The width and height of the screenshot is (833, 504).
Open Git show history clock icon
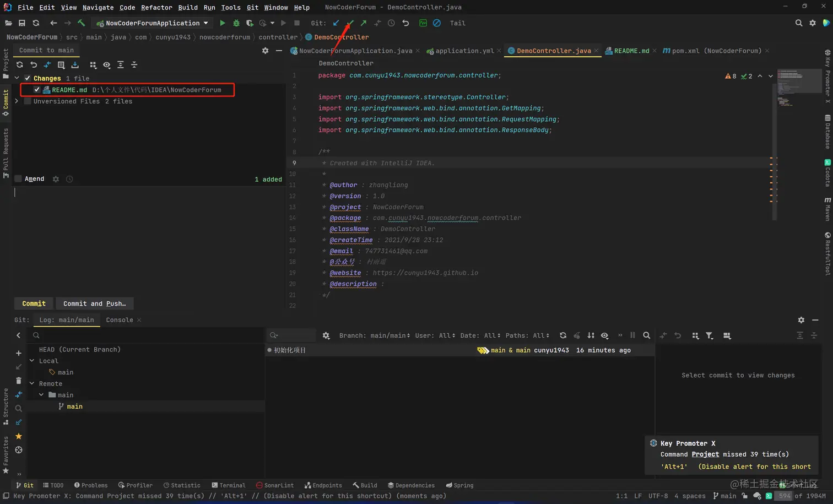[391, 23]
